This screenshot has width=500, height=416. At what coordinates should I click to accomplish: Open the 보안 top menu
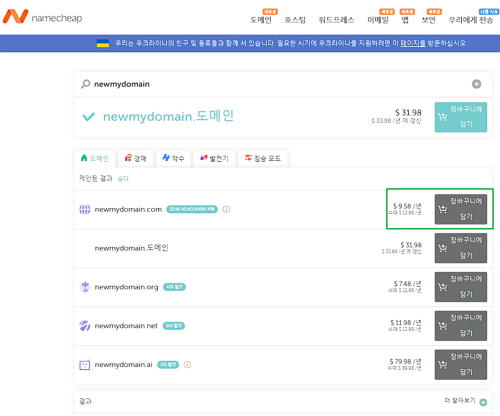429,20
